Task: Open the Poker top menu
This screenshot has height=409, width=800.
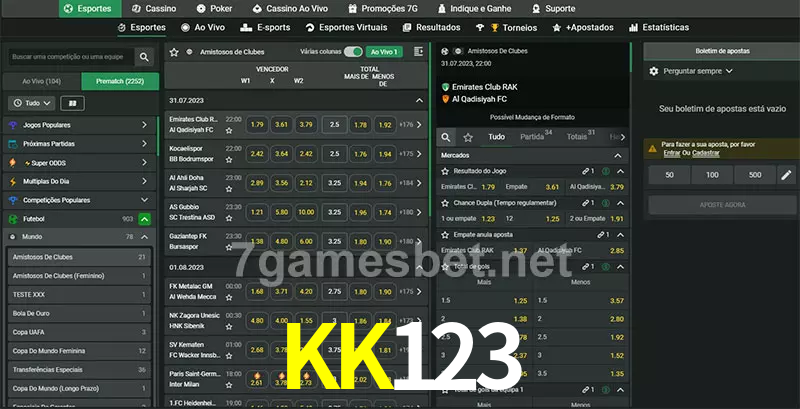Action: [x=214, y=9]
